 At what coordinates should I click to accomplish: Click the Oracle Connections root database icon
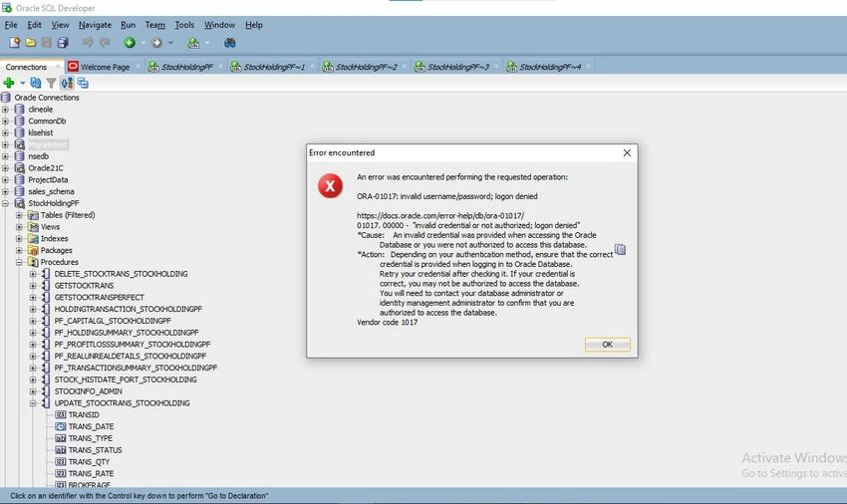pos(6,98)
